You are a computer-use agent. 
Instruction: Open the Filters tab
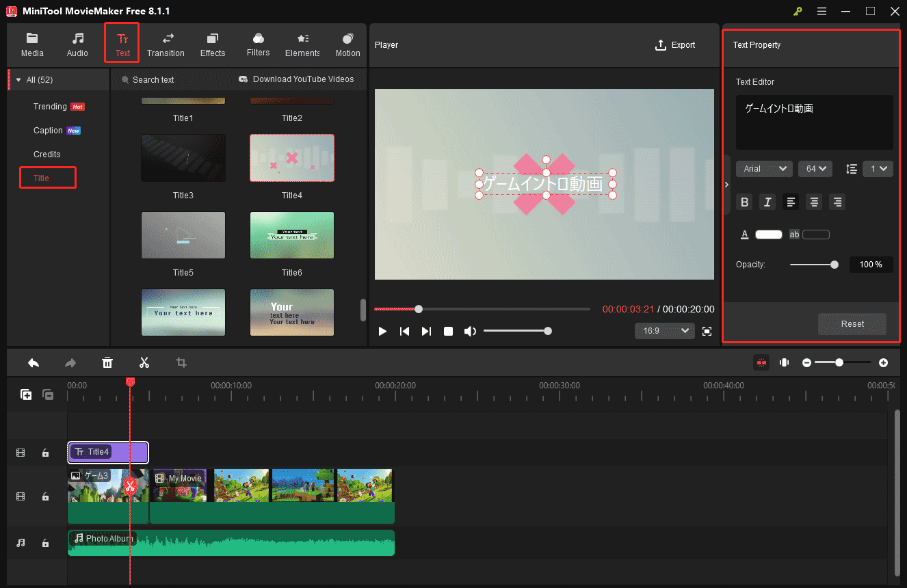pos(258,44)
